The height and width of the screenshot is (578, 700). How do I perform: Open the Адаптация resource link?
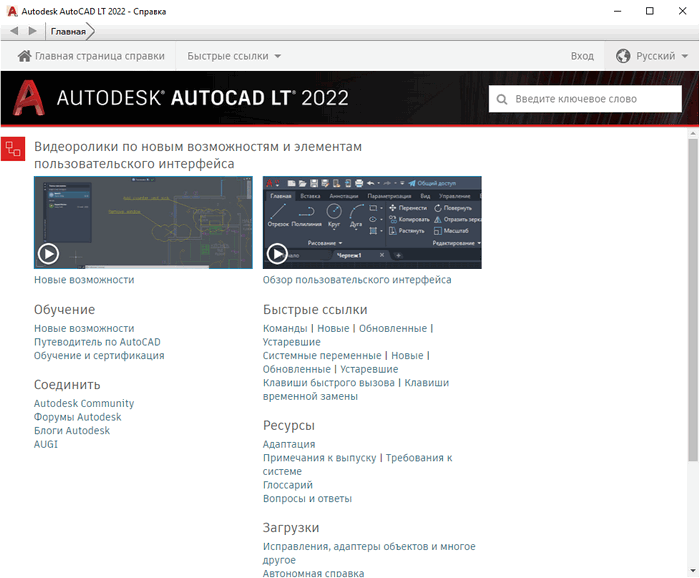tap(289, 444)
